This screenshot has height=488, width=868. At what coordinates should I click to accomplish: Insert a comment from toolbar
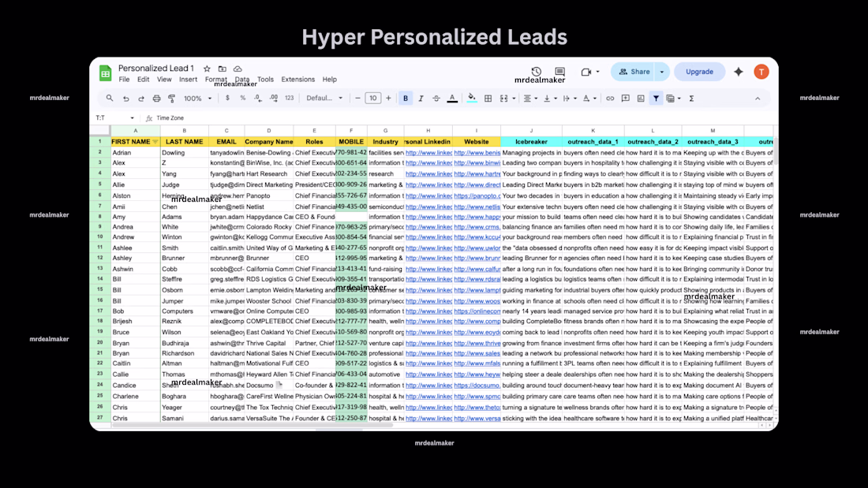coord(625,99)
